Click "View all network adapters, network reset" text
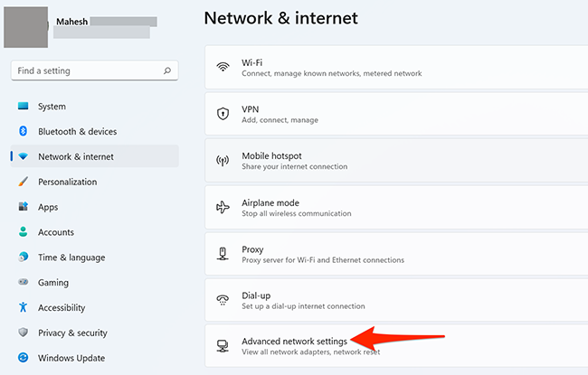This screenshot has width=588, height=375. tap(310, 352)
